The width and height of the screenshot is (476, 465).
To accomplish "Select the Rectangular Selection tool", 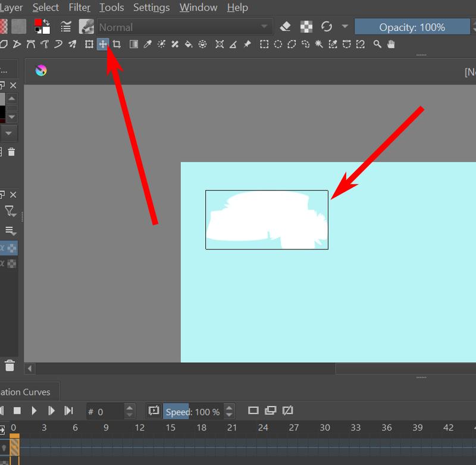I will pyautogui.click(x=263, y=43).
